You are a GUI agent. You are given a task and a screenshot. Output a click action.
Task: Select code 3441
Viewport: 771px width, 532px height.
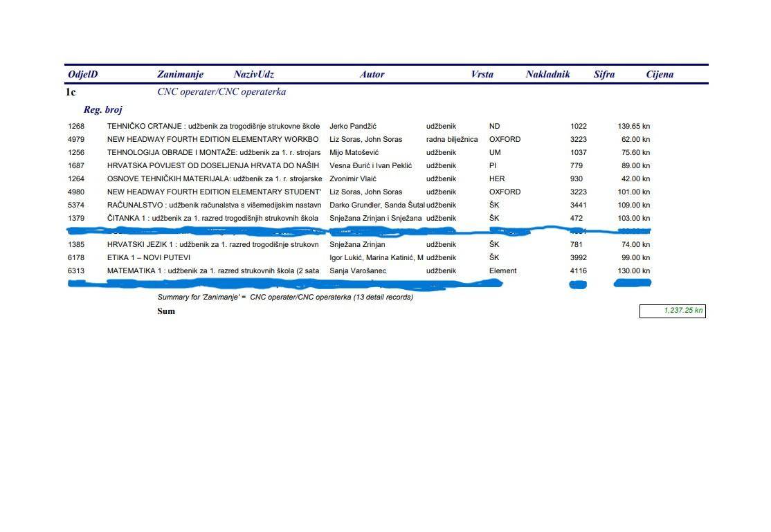[579, 205]
